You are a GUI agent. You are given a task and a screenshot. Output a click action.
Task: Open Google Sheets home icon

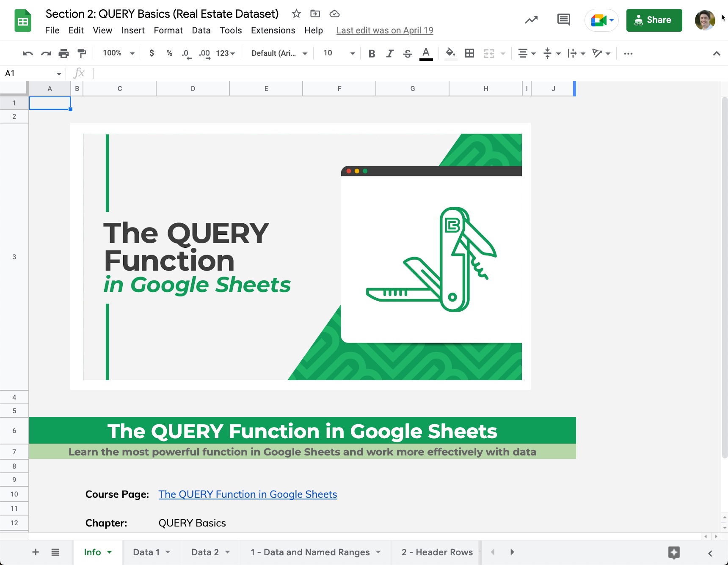point(23,20)
